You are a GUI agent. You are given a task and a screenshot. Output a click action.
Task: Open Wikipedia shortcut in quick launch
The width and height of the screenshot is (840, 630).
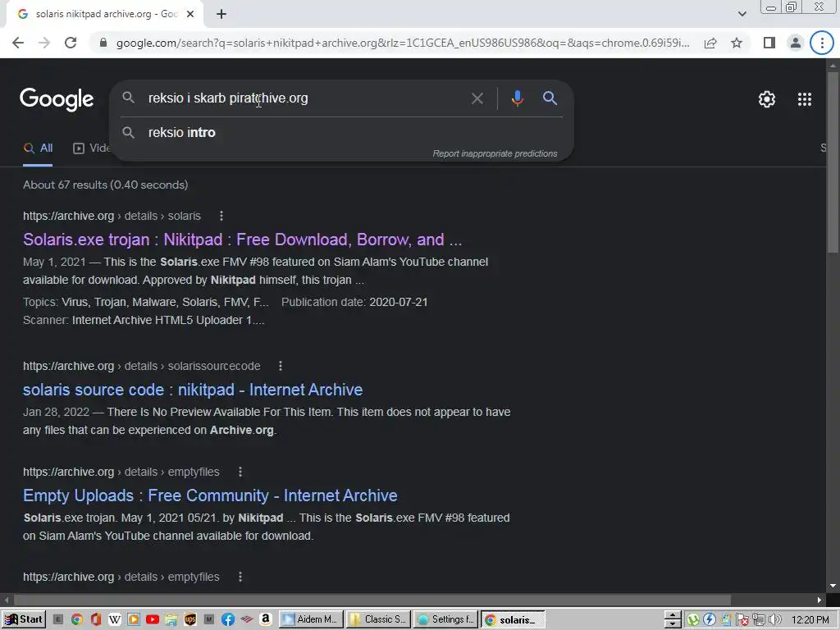coord(114,620)
